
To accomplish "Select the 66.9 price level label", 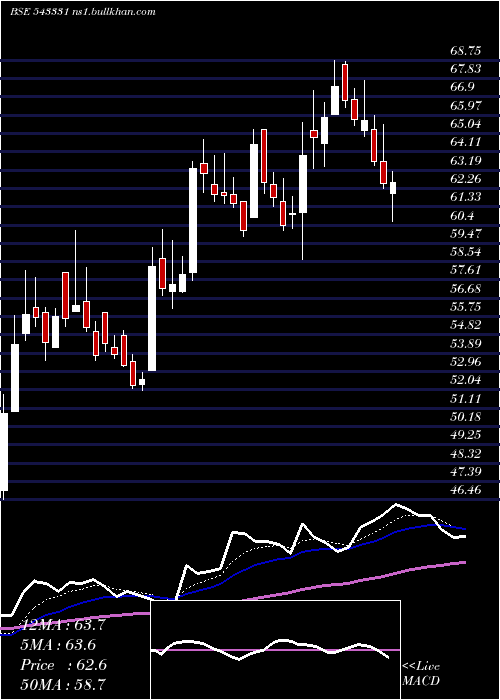I will tap(462, 88).
